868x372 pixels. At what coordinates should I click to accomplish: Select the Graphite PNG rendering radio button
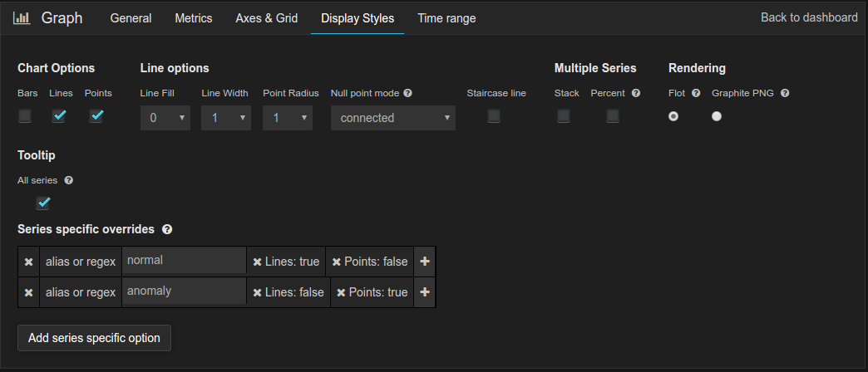(x=717, y=116)
